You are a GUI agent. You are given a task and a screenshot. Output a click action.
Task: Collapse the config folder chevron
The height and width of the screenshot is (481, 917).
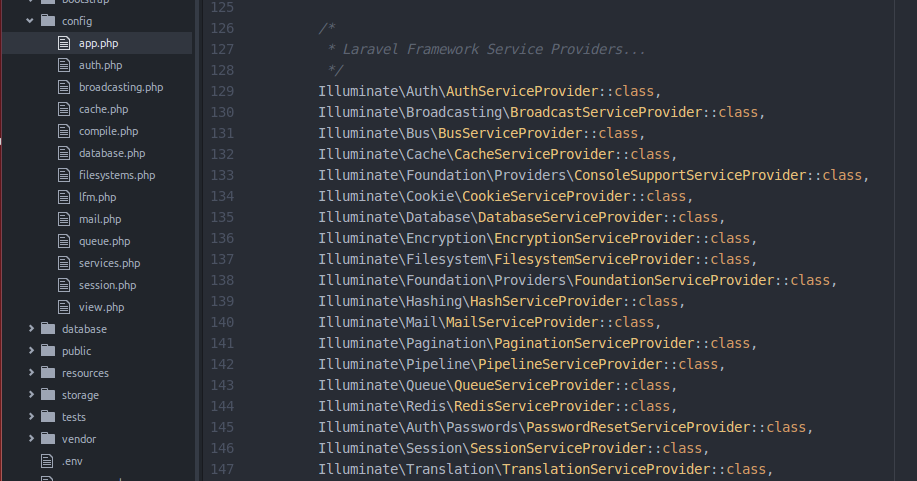point(30,20)
